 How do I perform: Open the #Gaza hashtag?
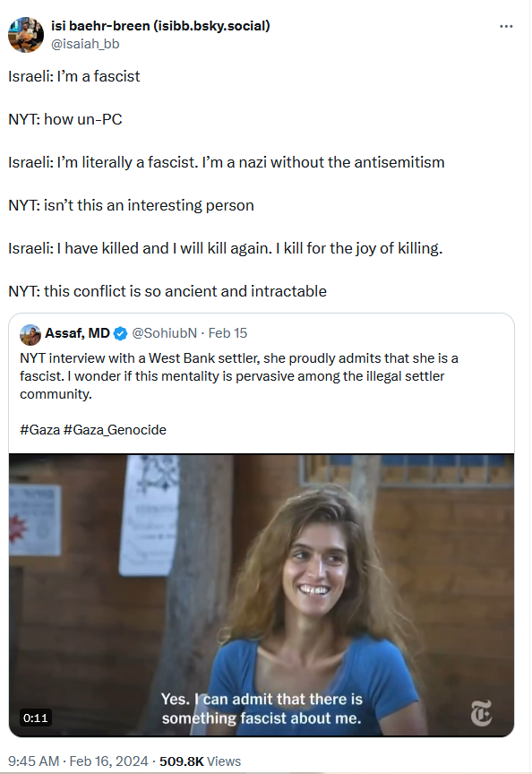click(x=39, y=430)
